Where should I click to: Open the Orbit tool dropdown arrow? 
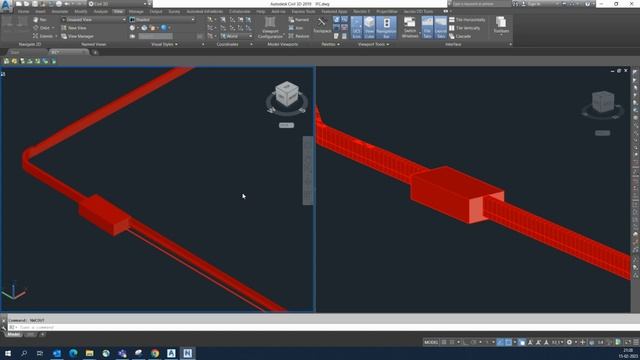click(53, 28)
